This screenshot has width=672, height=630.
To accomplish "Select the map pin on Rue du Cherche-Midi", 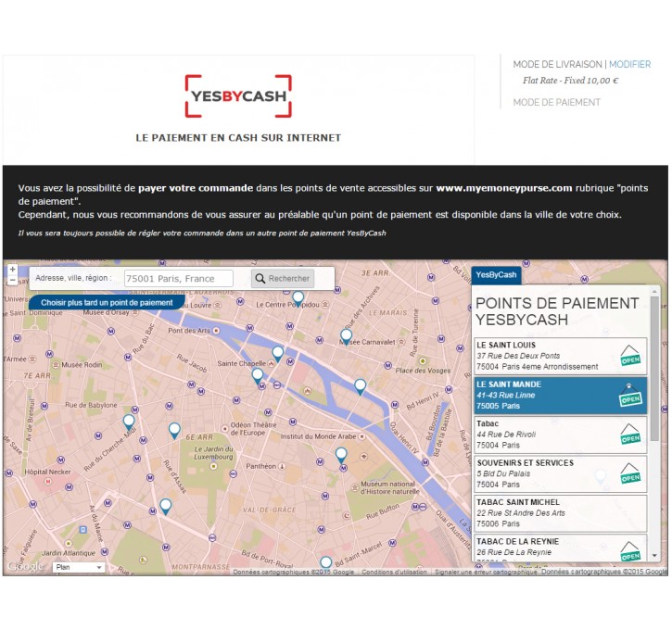I will [129, 422].
